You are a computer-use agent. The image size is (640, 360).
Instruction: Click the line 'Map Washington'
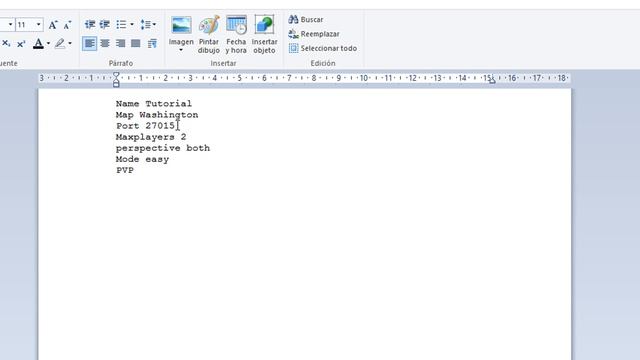pyautogui.click(x=157, y=115)
